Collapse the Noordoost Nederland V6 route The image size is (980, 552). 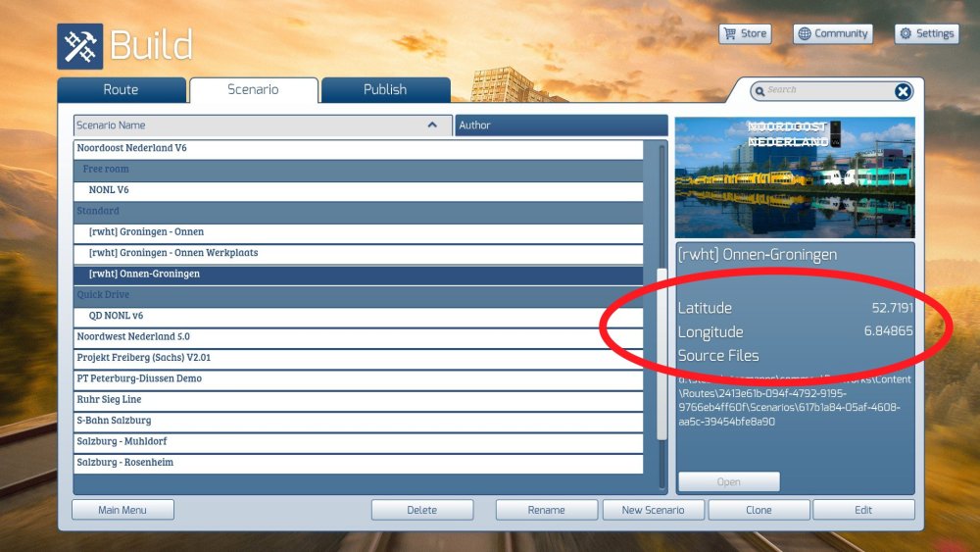coord(131,148)
